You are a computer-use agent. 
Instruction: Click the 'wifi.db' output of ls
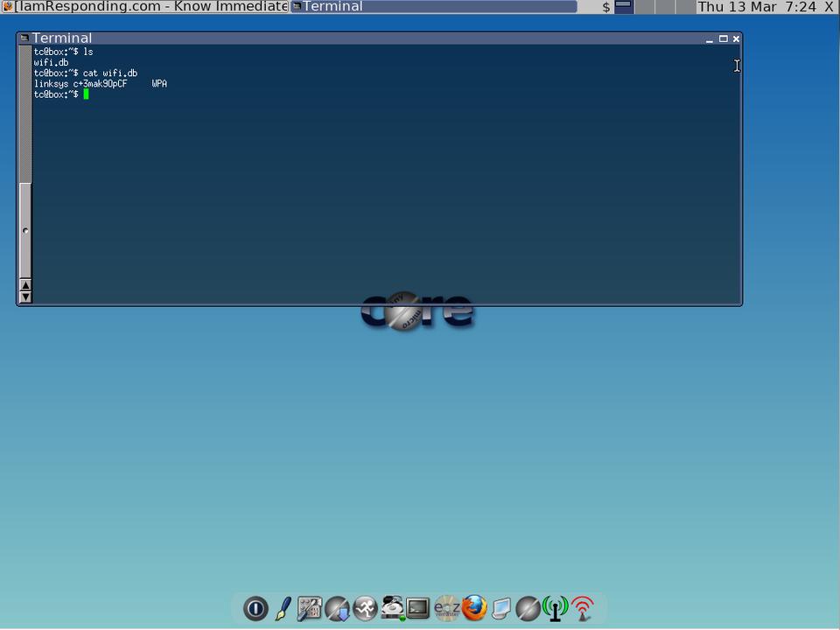point(51,62)
